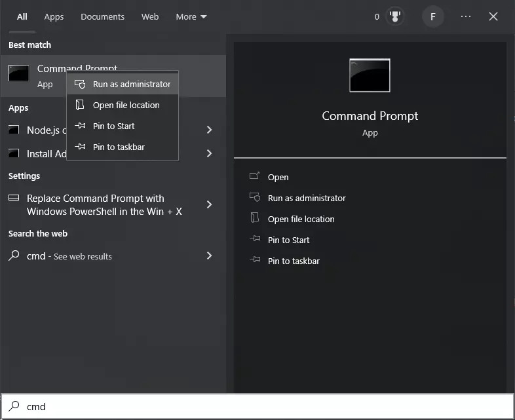Open cmd - See web results
Screen dimensions: 515x420
[69, 256]
